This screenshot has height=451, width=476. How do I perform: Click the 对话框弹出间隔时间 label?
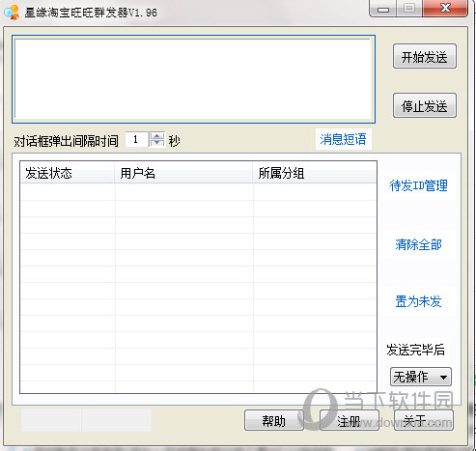point(66,141)
